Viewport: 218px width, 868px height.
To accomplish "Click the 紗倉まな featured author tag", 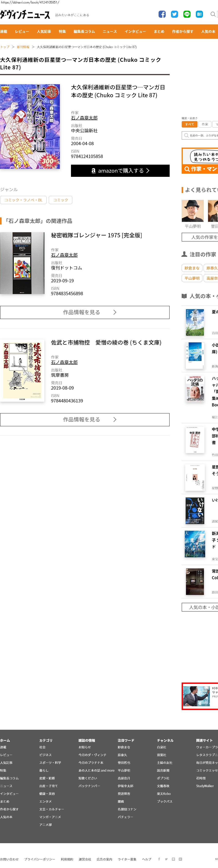I will [192, 268].
